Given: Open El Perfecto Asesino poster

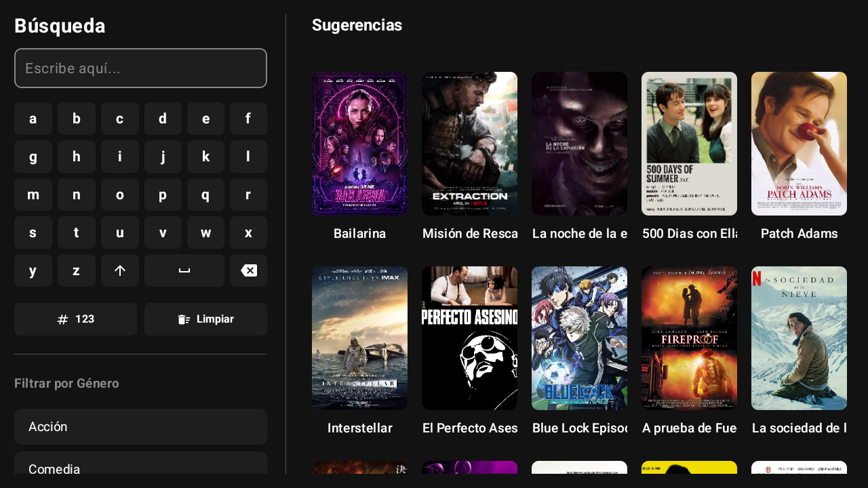Looking at the screenshot, I should (x=469, y=338).
